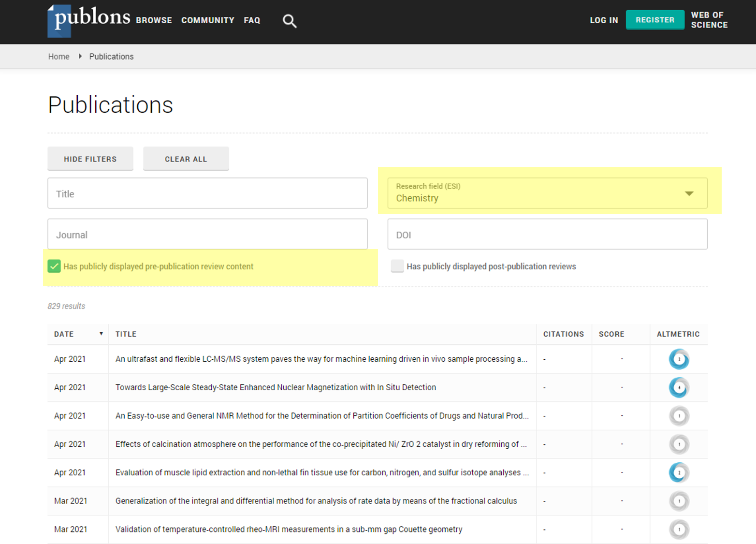The width and height of the screenshot is (756, 544).
Task: Open the Research field (ESI) dropdown
Action: pos(689,193)
